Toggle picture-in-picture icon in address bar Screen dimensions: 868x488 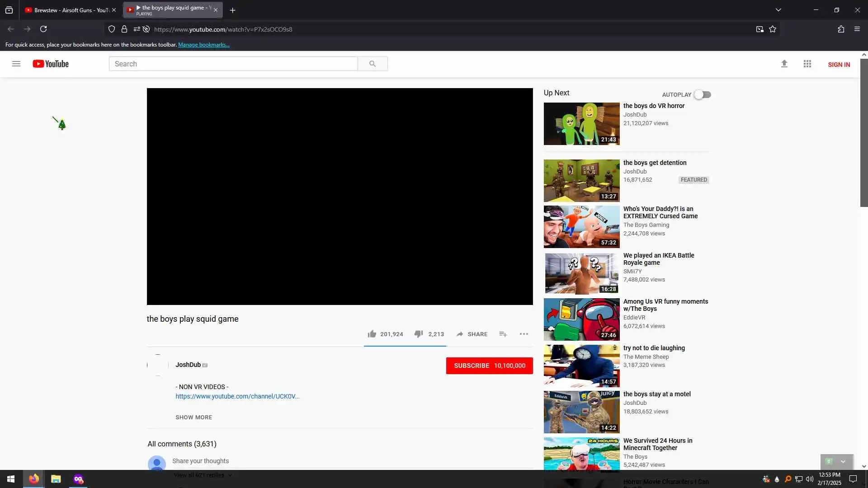(759, 29)
